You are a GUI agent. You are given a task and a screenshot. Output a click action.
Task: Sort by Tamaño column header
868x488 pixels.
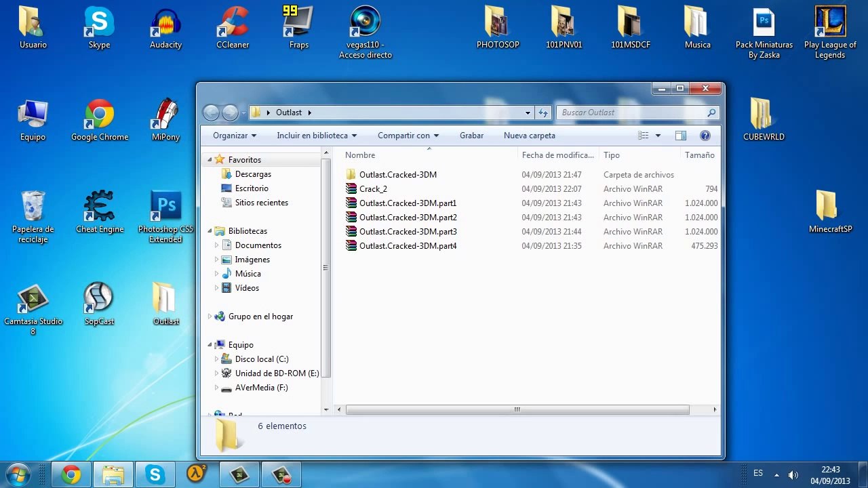[700, 155]
